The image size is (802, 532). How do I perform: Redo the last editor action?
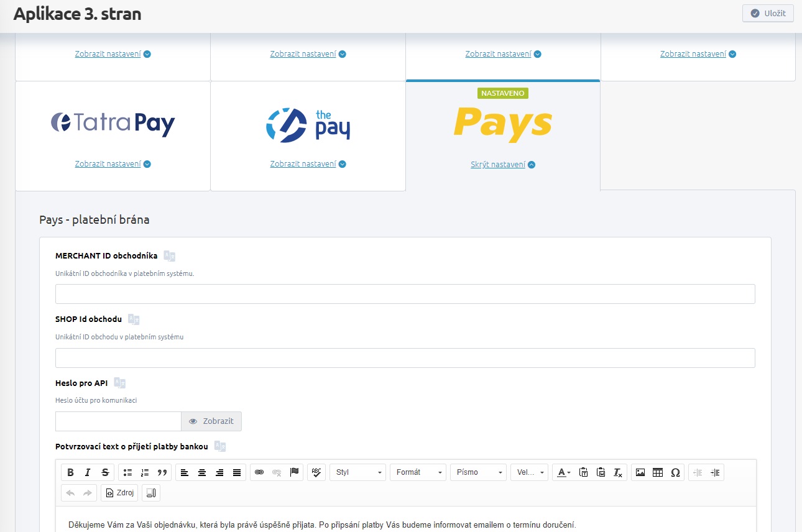(88, 493)
